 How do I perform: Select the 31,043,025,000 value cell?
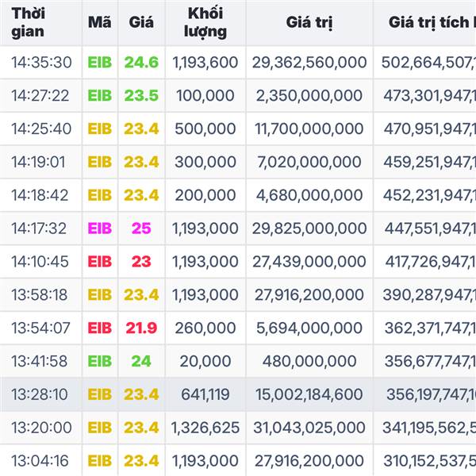tap(309, 428)
